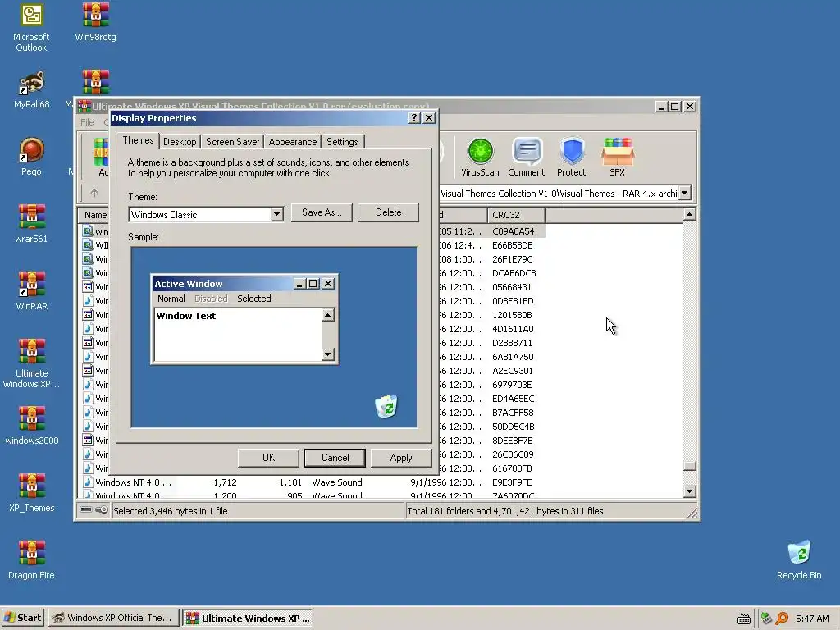Open the Settings tab

[x=342, y=142]
